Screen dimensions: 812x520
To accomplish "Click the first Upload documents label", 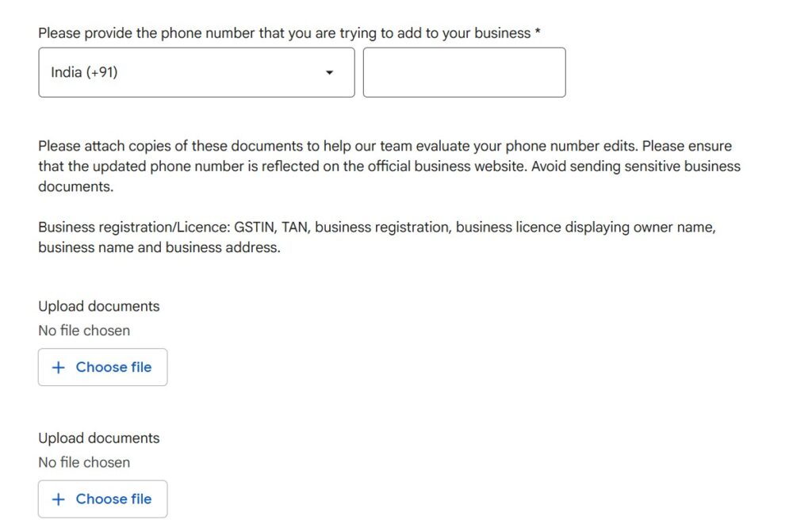I will pos(98,307).
